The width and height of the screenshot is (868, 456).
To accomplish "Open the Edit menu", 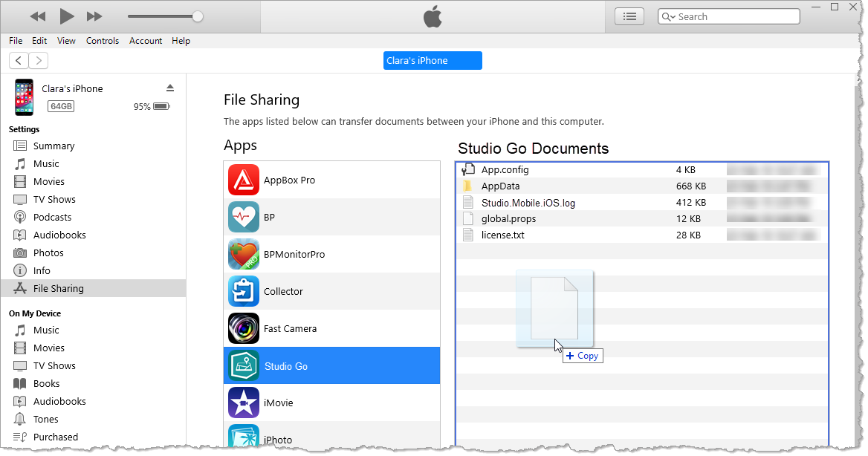I will [x=39, y=41].
